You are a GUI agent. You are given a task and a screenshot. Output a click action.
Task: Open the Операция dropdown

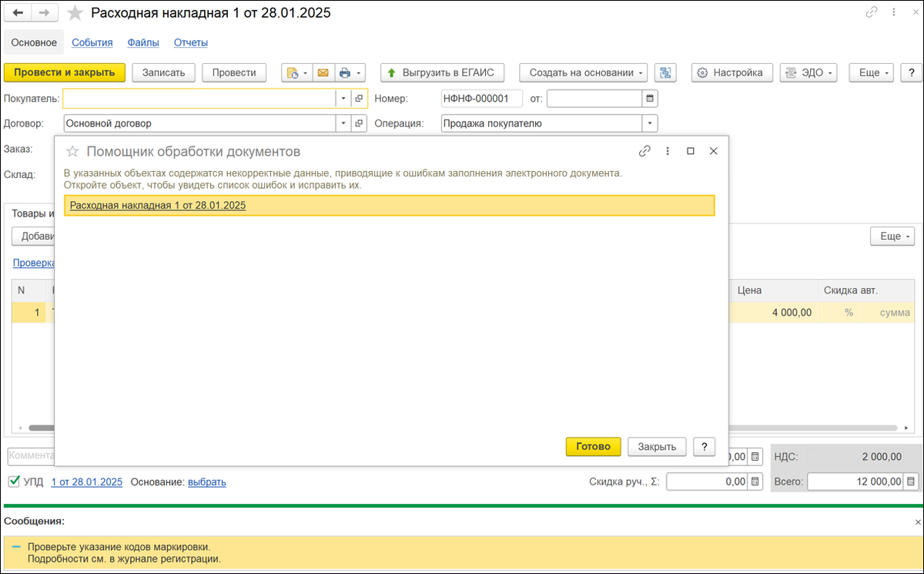(x=651, y=123)
